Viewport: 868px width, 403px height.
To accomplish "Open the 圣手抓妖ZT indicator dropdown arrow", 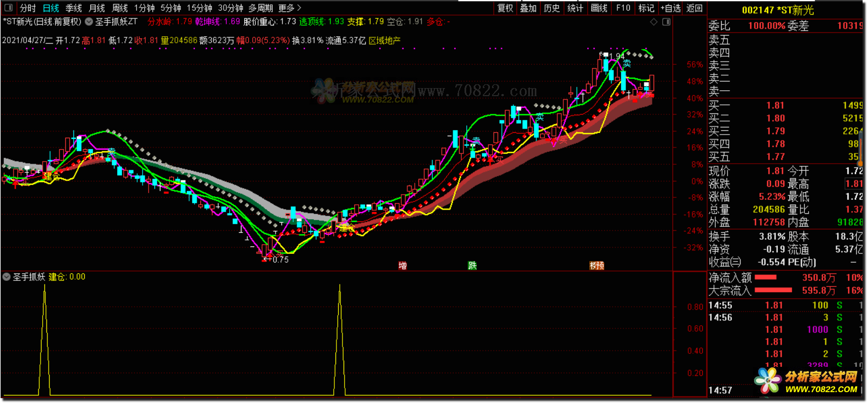I will pos(89,22).
